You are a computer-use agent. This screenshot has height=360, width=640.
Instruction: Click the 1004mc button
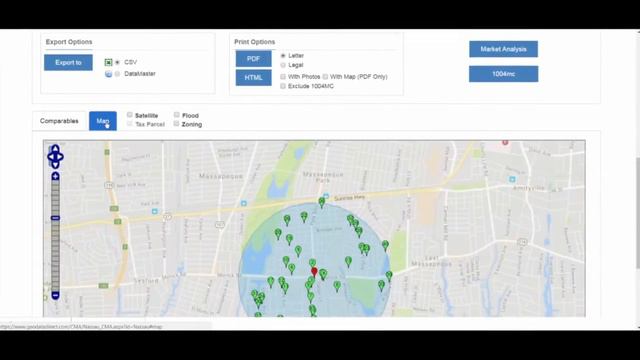(503, 74)
